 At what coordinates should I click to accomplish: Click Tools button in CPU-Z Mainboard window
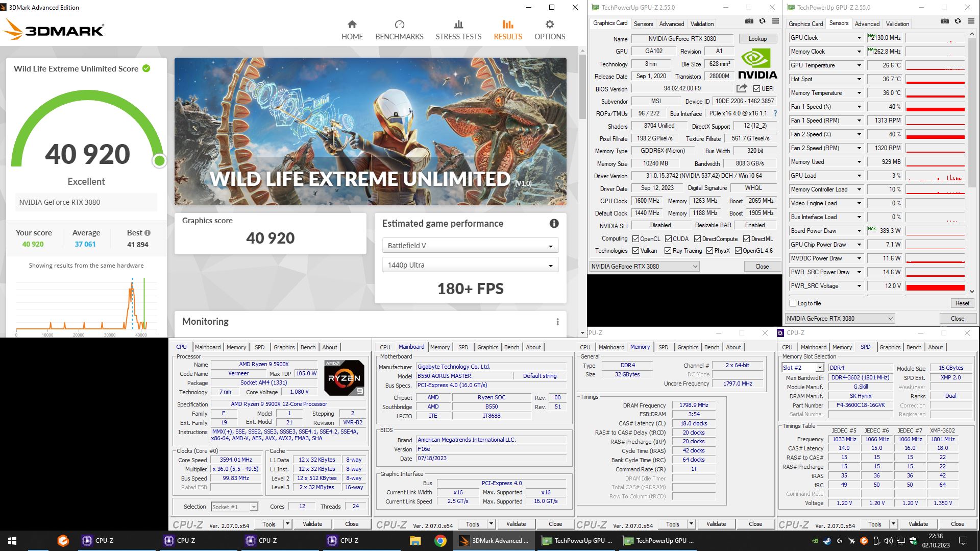[x=473, y=524]
